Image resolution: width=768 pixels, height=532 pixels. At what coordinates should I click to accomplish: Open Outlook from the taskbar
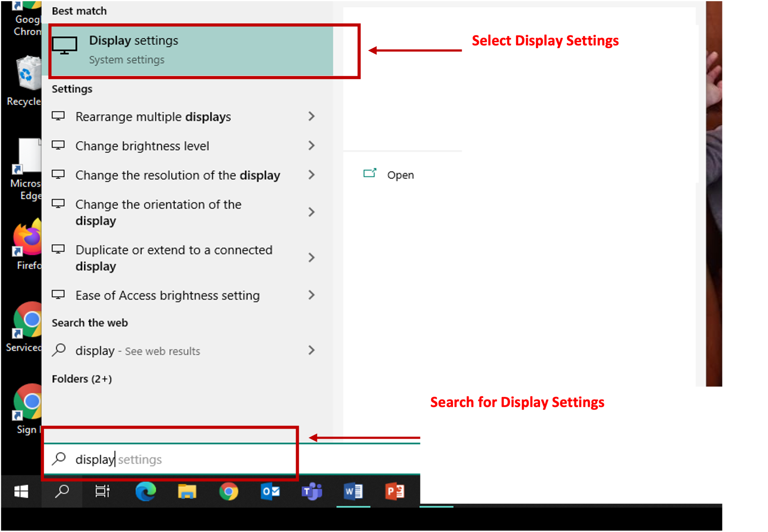(x=270, y=492)
